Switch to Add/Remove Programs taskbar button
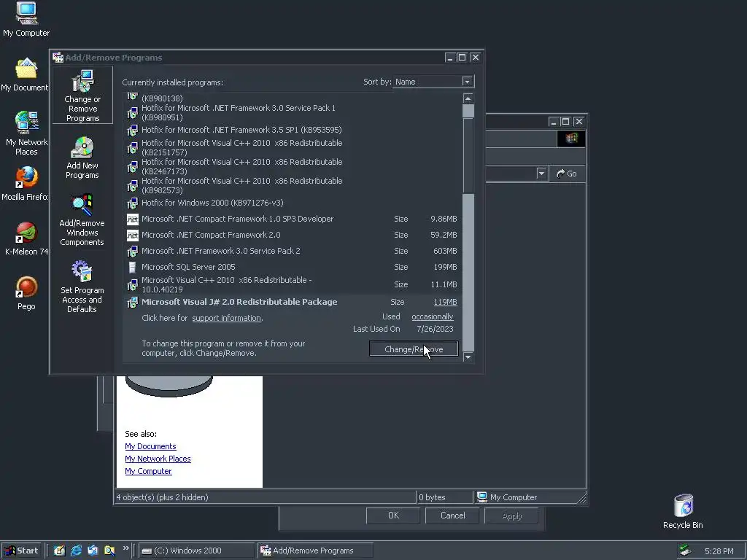Screen dimensions: 747x560 click(x=315, y=551)
